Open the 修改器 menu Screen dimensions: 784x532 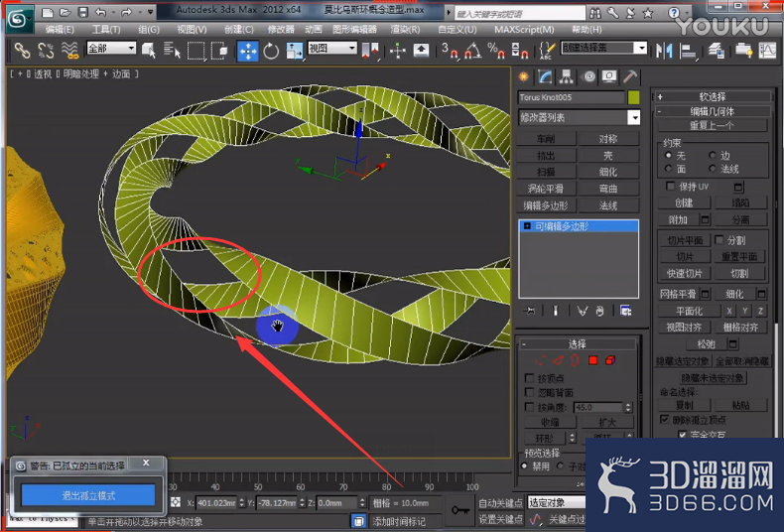click(281, 30)
